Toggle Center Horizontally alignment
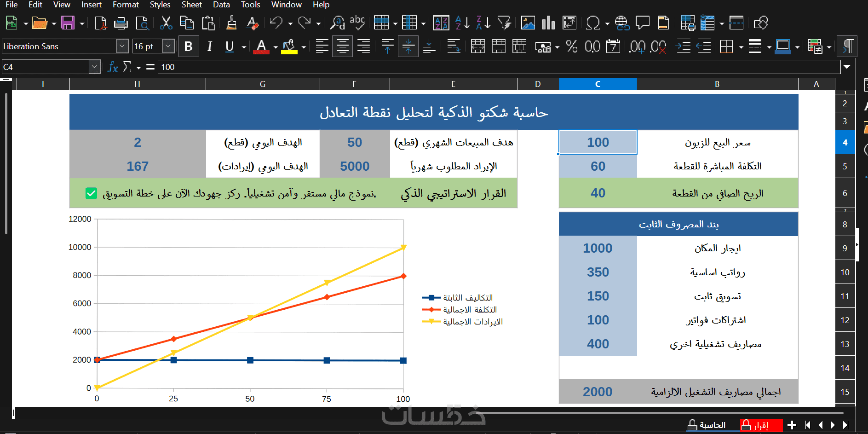 coord(343,46)
